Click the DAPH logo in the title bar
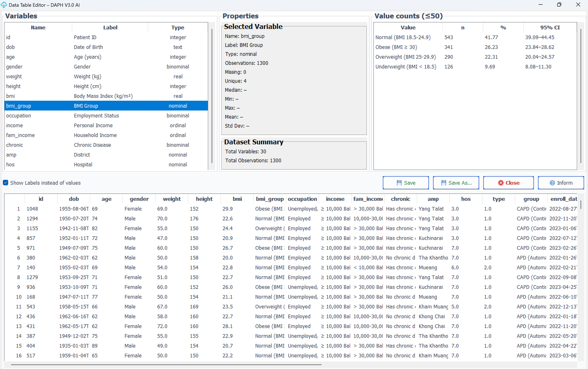 [4, 5]
